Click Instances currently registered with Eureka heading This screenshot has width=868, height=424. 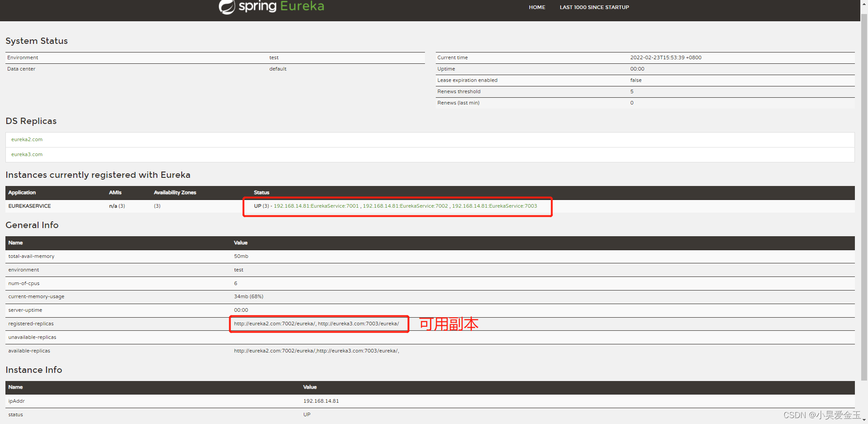click(x=98, y=175)
